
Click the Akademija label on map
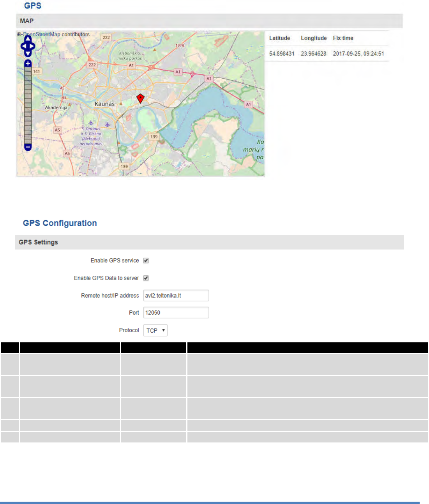pos(56,107)
